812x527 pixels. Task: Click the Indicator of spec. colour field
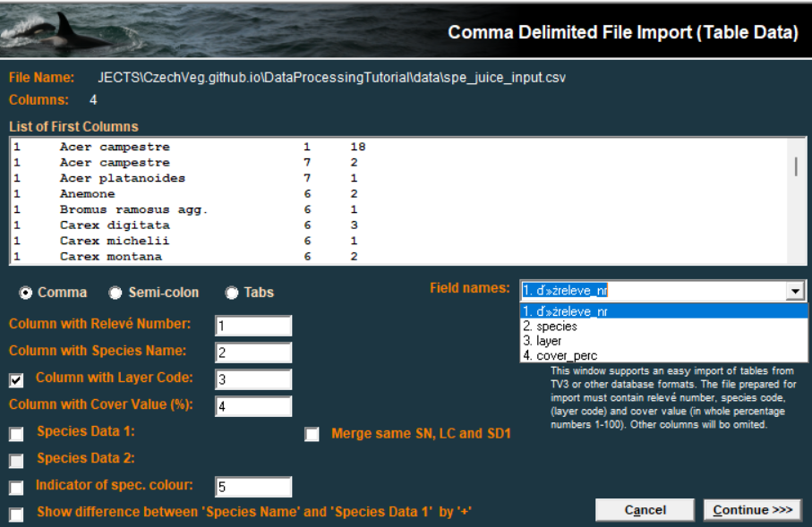tap(253, 487)
